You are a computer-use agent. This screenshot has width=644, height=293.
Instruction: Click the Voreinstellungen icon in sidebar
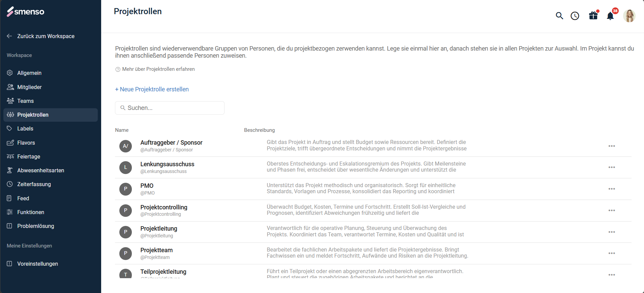9,264
